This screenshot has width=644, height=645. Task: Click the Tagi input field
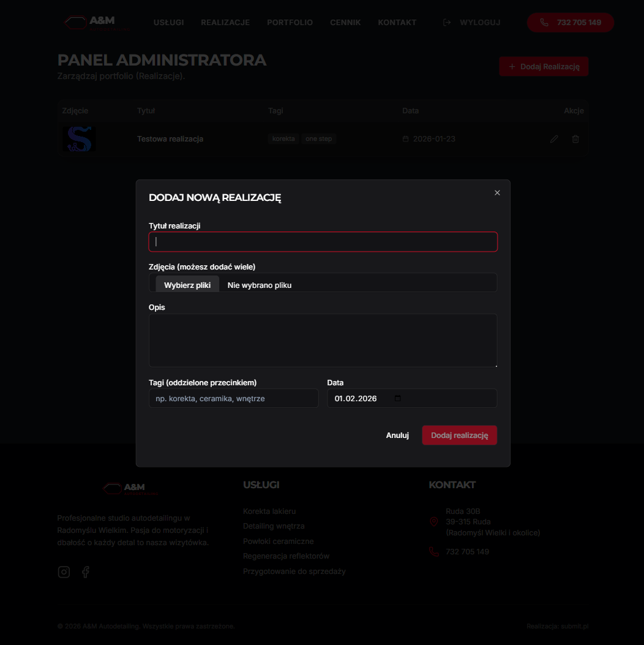point(233,399)
